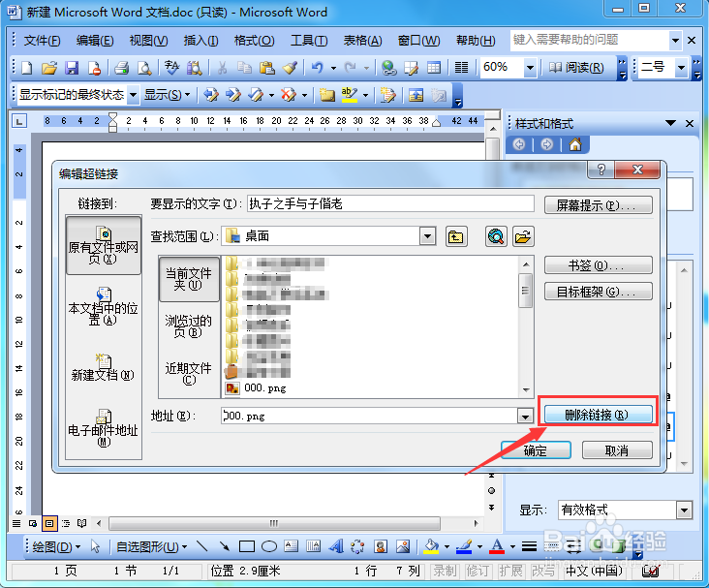The width and height of the screenshot is (709, 588).
Task: Open the 显示标记的最终状态 dropdown
Action: [133, 95]
